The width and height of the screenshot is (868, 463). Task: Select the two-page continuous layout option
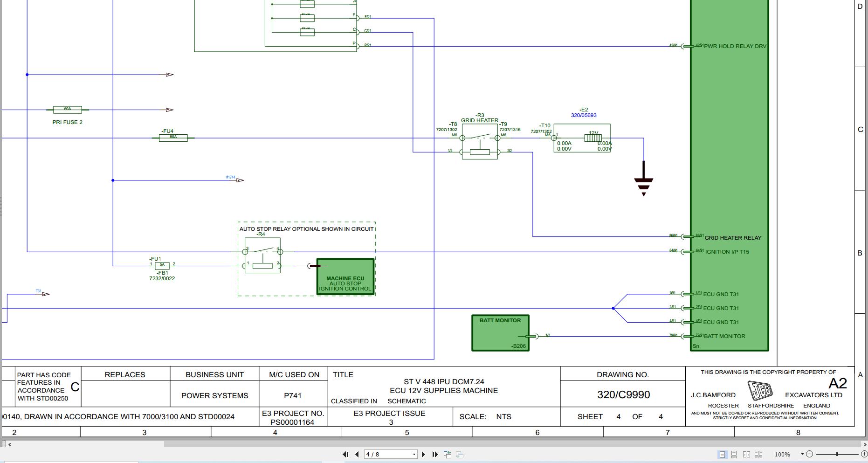click(x=758, y=454)
